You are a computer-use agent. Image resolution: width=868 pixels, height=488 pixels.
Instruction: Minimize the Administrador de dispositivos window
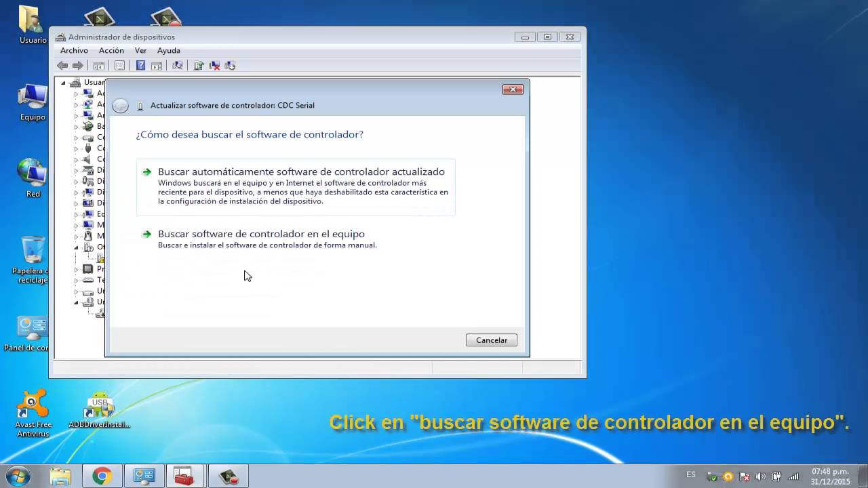(x=525, y=37)
